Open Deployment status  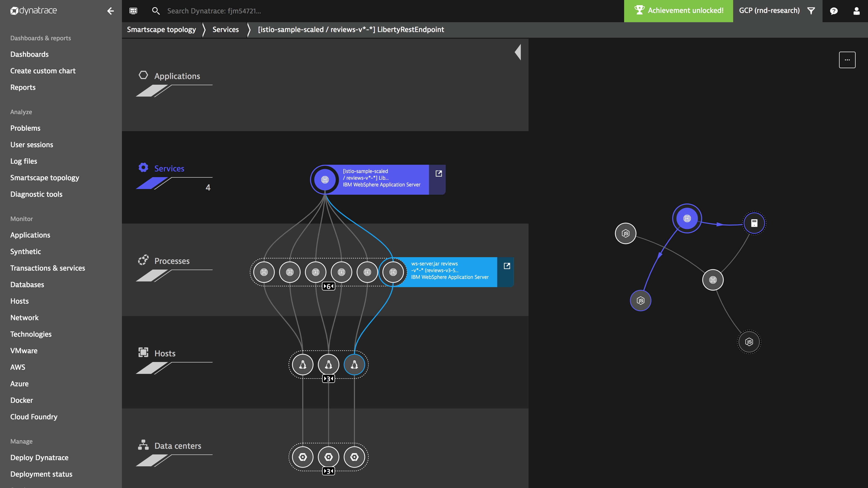point(41,474)
